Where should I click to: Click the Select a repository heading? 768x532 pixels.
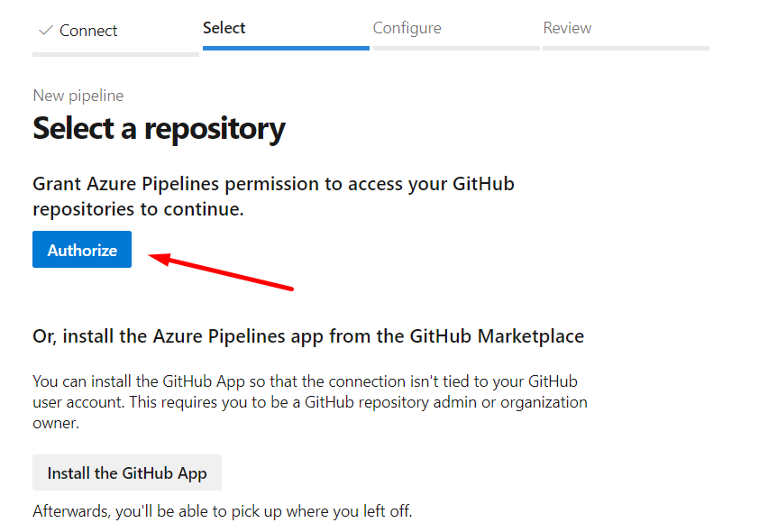point(159,129)
